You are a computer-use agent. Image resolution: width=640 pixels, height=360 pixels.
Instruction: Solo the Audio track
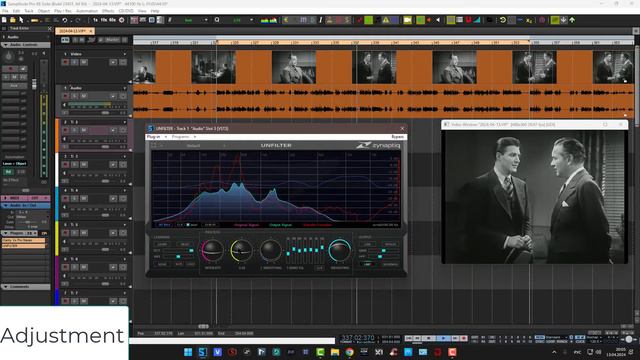75,96
